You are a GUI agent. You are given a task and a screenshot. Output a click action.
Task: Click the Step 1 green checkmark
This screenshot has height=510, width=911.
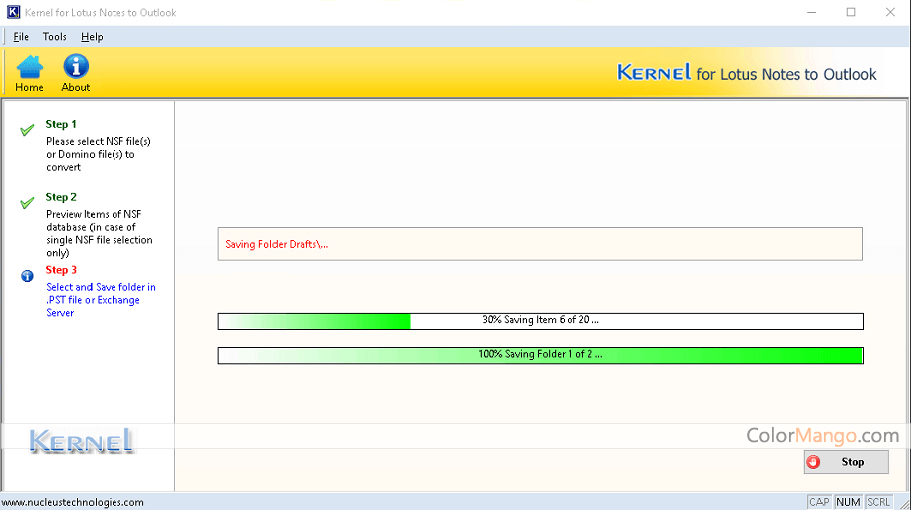click(27, 130)
